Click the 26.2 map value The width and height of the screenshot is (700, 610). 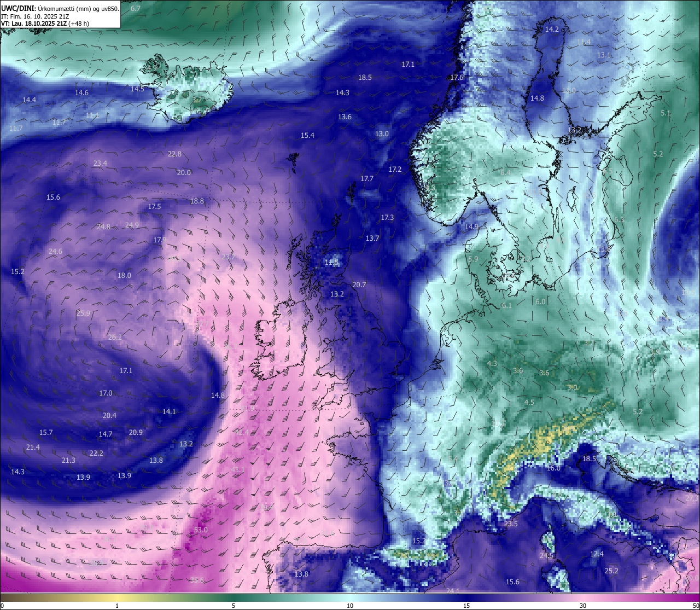tap(115, 337)
